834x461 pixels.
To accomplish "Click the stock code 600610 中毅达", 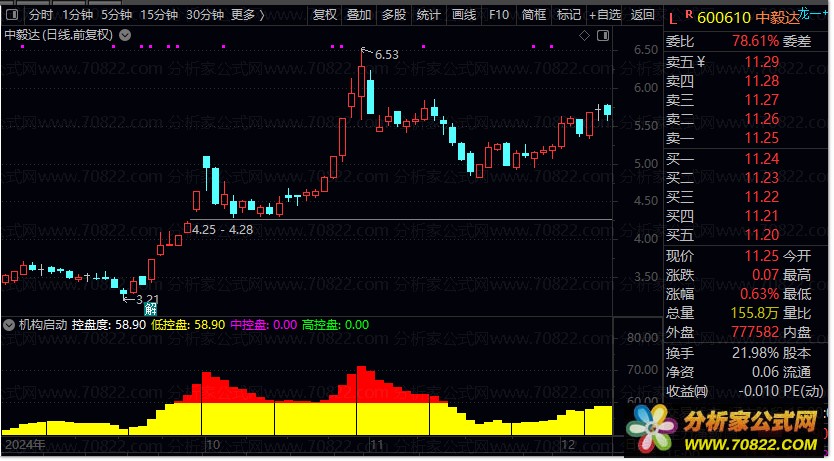I will [x=748, y=18].
